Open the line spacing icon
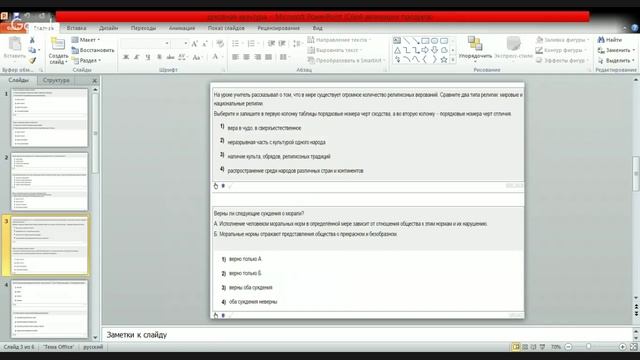This screenshot has height=360, width=640. [297, 44]
